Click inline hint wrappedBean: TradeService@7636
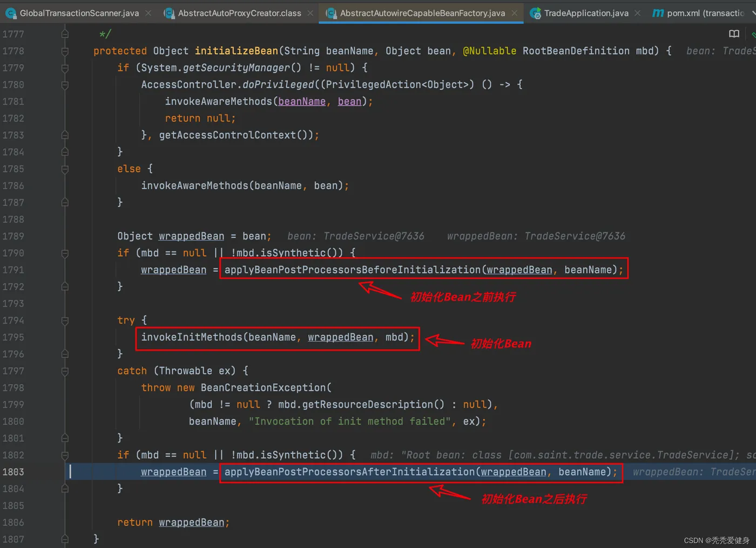Viewport: 756px width, 548px height. point(536,236)
